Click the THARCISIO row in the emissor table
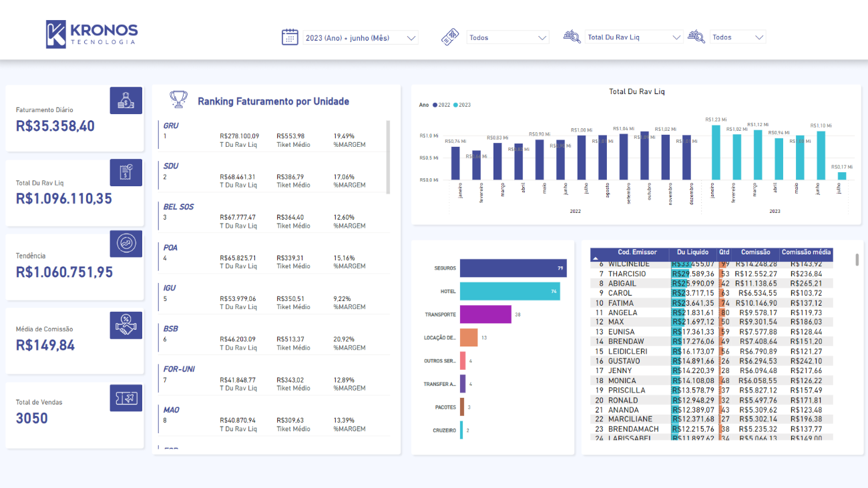This screenshot has width=868, height=488. click(711, 274)
